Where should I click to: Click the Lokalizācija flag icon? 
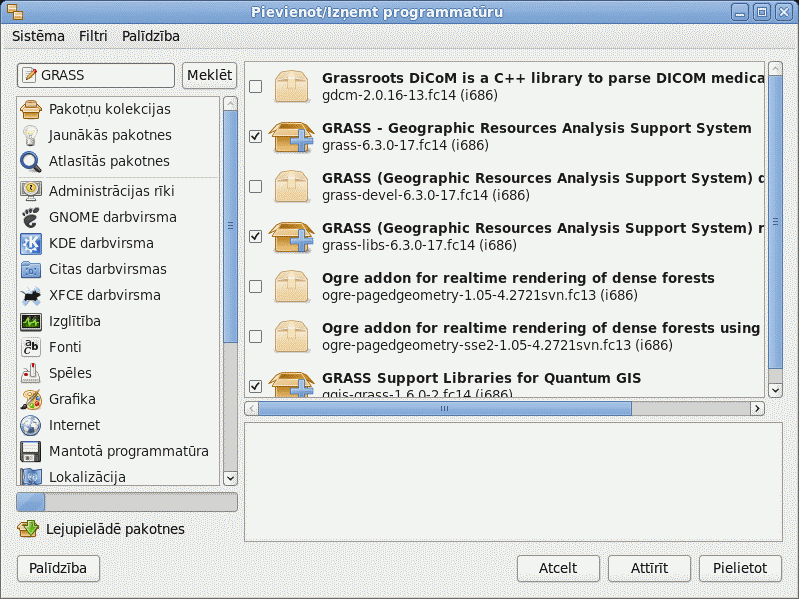point(31,476)
